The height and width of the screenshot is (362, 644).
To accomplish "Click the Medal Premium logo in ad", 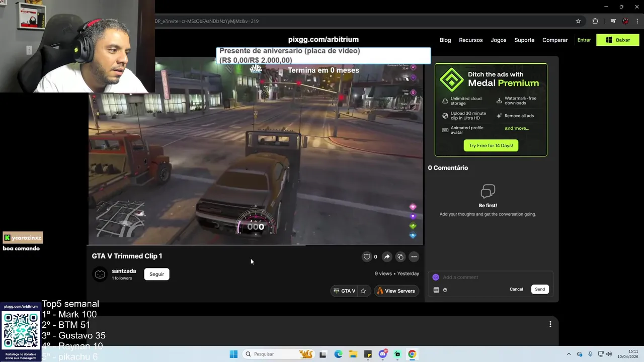I will (x=451, y=79).
